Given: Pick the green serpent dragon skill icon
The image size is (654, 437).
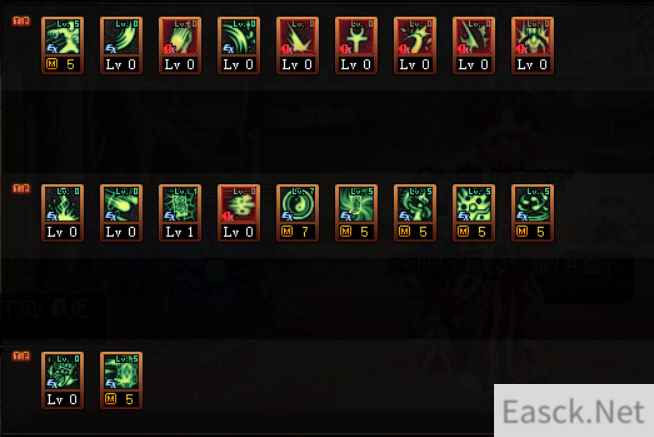Looking at the screenshot, I should [415, 213].
